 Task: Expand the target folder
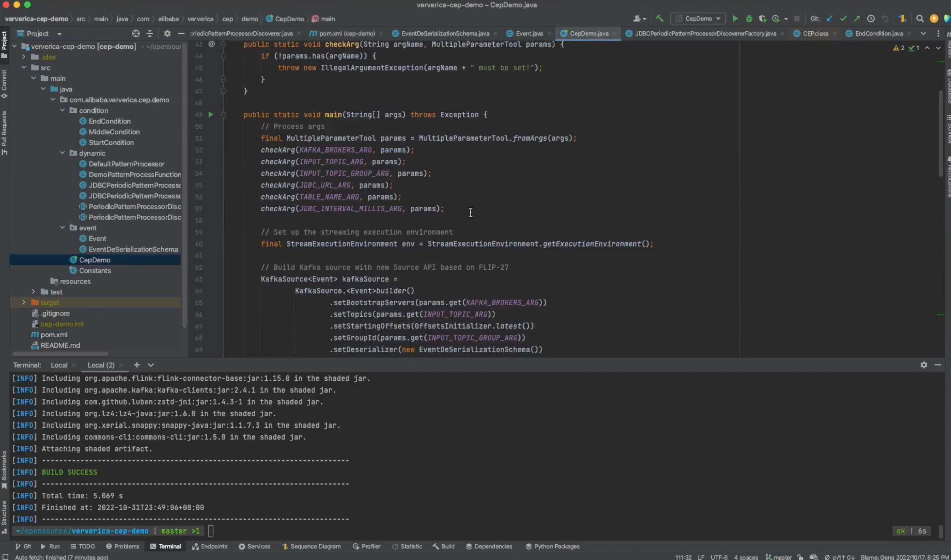[24, 303]
